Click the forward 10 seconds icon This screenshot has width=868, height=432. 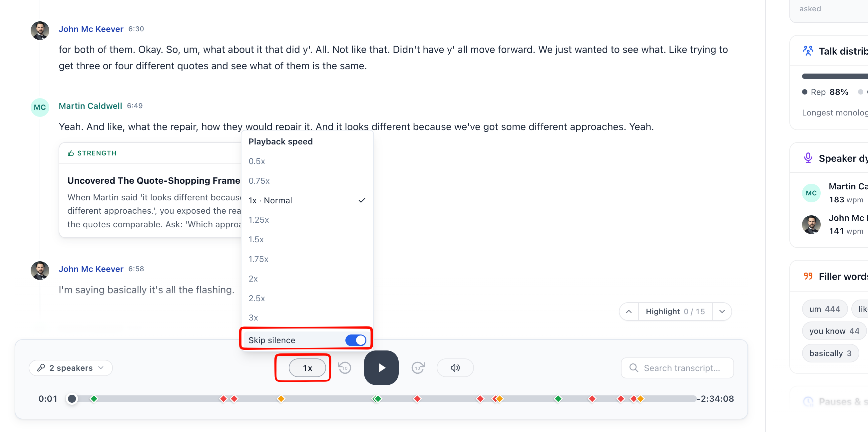pyautogui.click(x=418, y=368)
